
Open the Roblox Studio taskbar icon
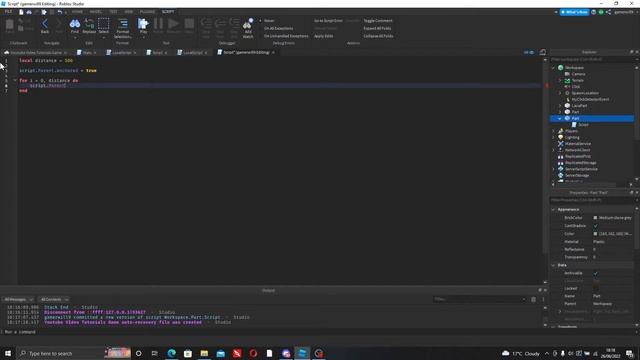302,353
